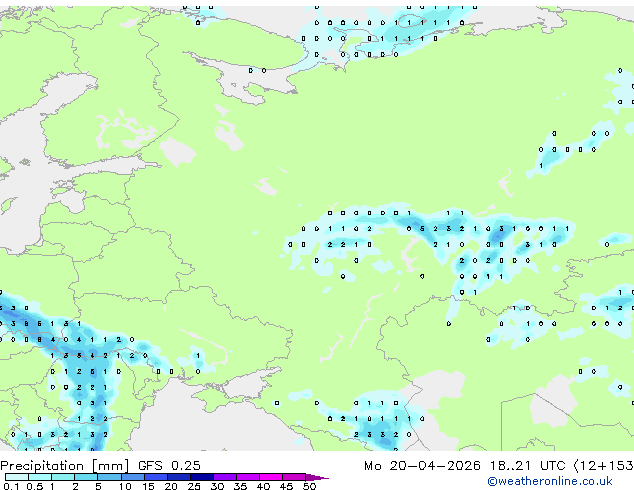Click the '20' legend scale label
The width and height of the screenshot is (634, 490).
(171, 486)
